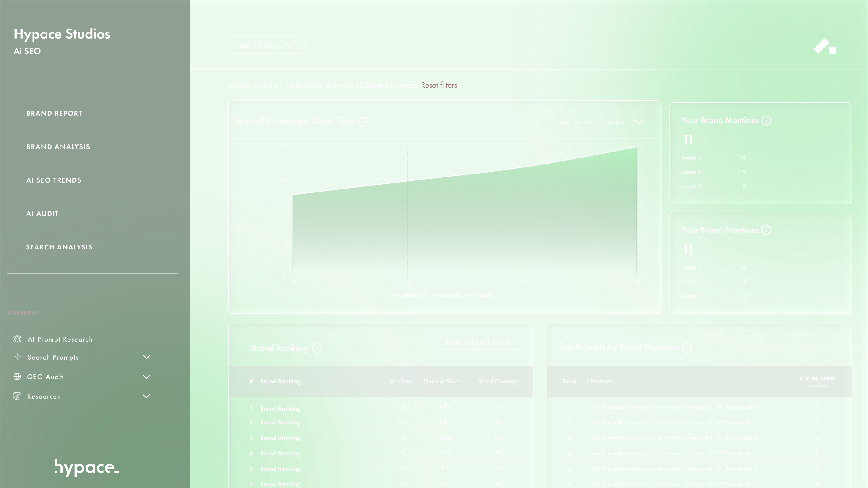Click the Q4 endpoint on coverage chart line

click(x=636, y=147)
